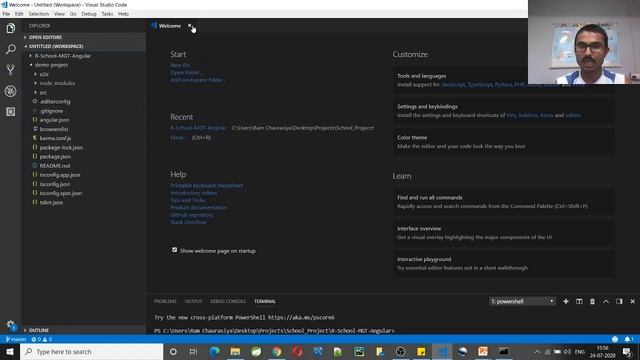Expand the Open Editors section
This screenshot has height=360, width=640.
pyautogui.click(x=84, y=37)
